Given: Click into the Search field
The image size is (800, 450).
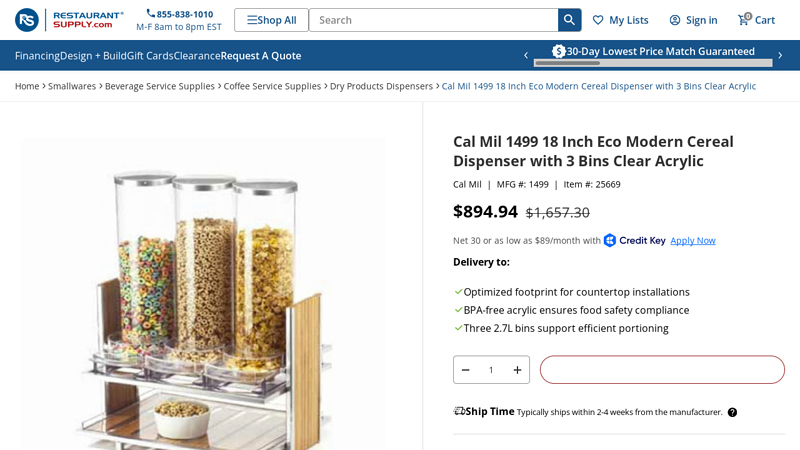Looking at the screenshot, I should [x=433, y=20].
